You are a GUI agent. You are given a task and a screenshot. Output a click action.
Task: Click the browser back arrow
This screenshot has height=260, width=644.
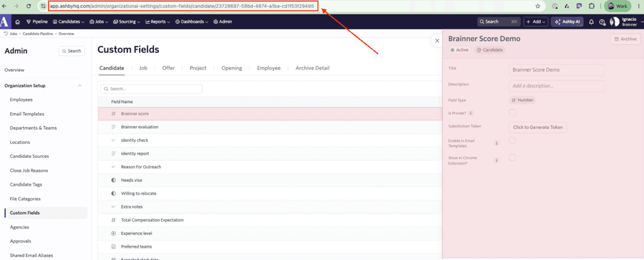[5, 6]
